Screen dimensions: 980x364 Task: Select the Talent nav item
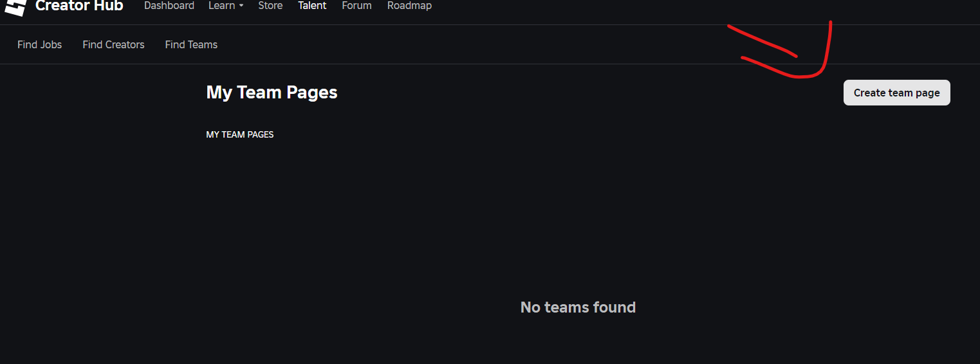[312, 6]
